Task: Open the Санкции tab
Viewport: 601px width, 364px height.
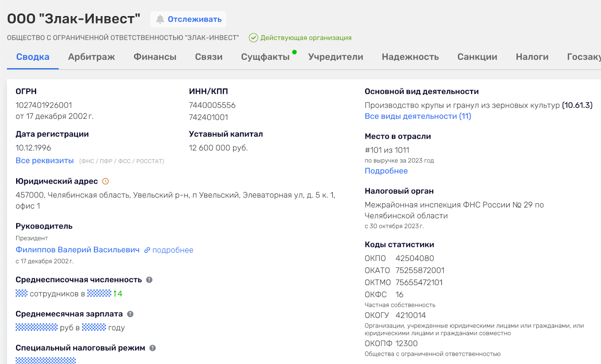Action: click(x=477, y=57)
